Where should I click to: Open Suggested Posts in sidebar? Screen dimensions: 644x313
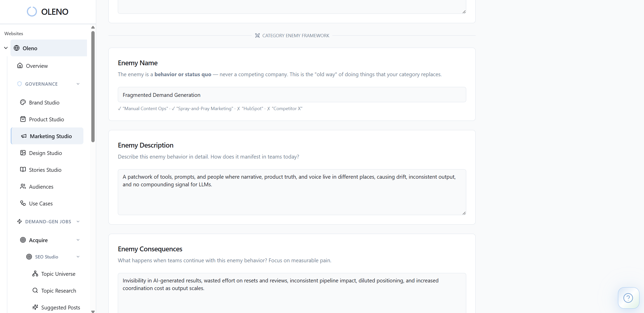click(60, 307)
